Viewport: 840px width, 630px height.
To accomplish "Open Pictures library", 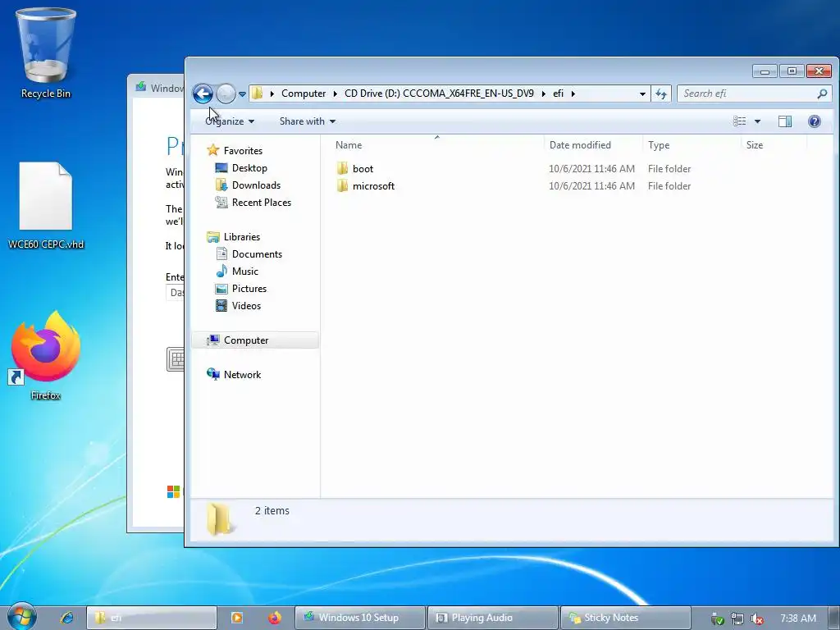I will pos(249,288).
